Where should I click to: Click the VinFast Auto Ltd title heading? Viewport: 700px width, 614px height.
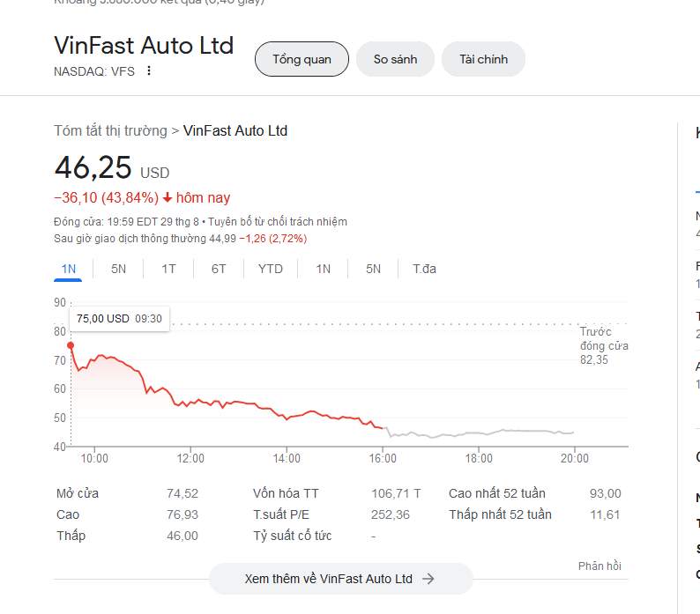144,46
